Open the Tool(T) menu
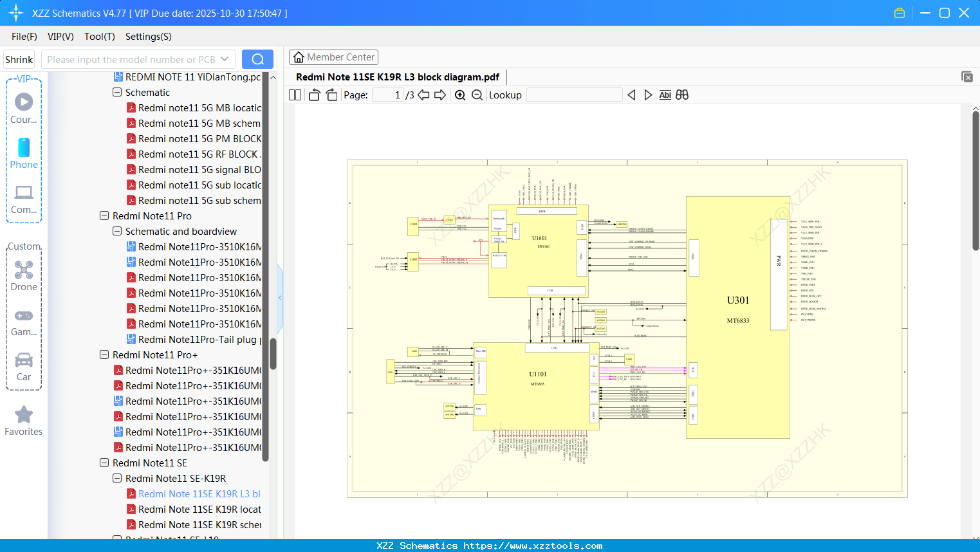 (99, 37)
